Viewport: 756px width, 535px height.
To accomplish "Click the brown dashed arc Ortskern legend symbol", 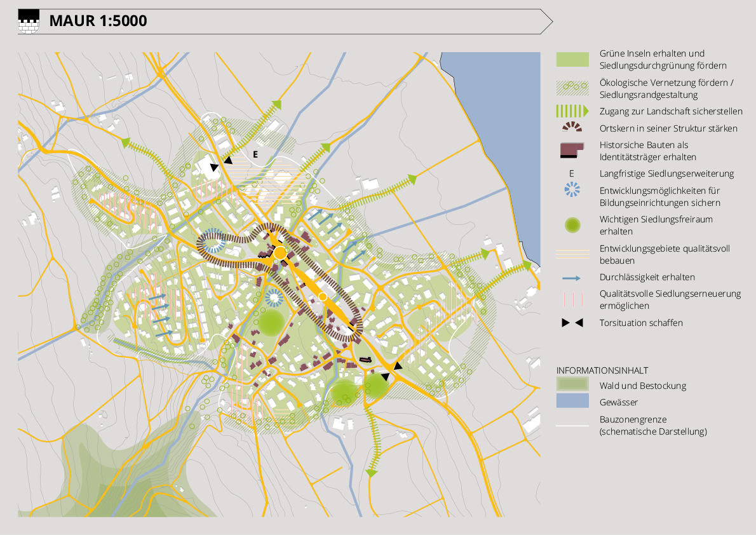I will point(572,126).
